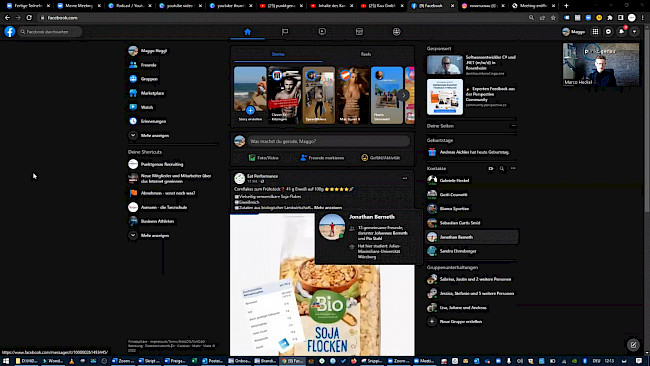Click the 'Was machst du gerade' post field
Viewport: 650px width, 366px height.
pos(329,141)
